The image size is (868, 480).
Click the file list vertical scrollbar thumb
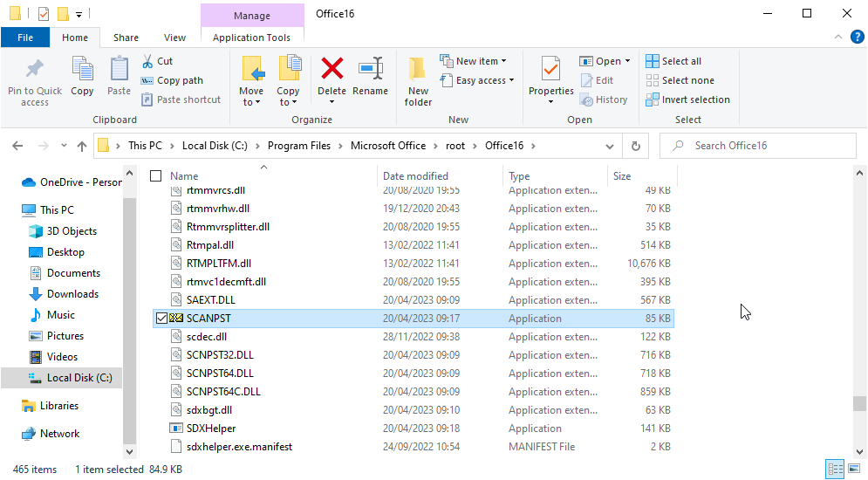859,403
